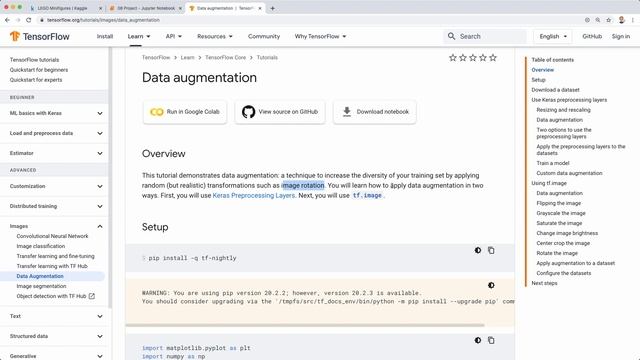
Task: Open Keras Preprocessing Layers link
Action: pos(253,196)
